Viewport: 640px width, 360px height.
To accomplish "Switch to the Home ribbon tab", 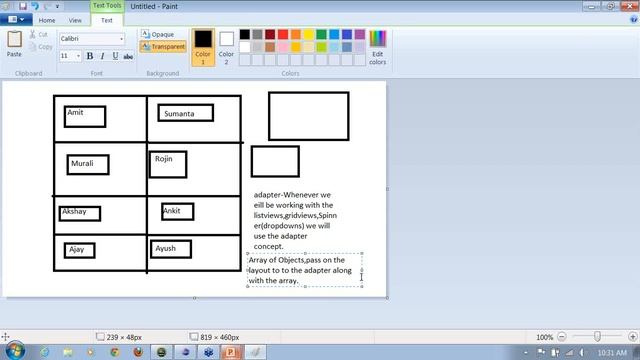I will pos(47,20).
